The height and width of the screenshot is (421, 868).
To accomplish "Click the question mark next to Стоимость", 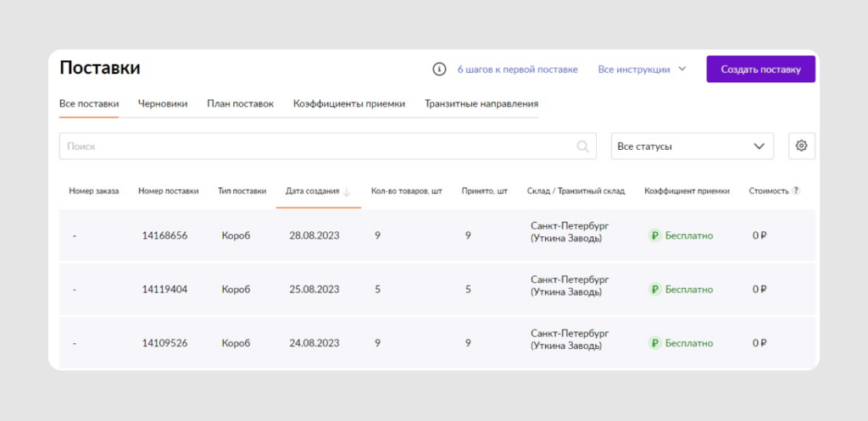I will pyautogui.click(x=796, y=191).
